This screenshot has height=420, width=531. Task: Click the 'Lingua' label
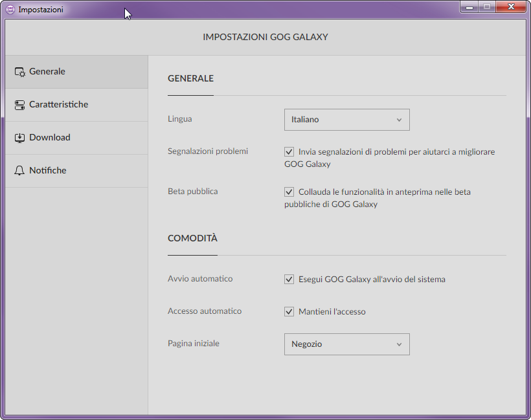click(180, 119)
